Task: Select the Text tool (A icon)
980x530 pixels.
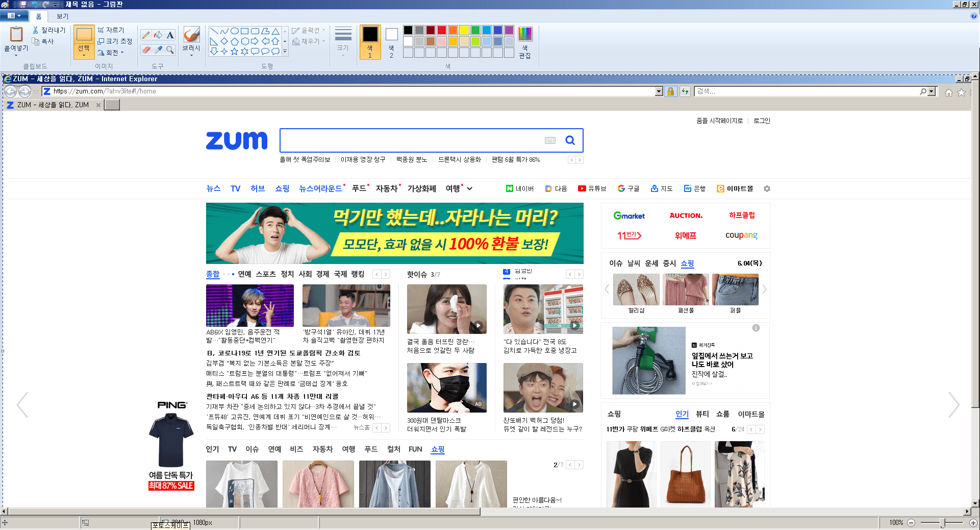Action: click(x=170, y=35)
